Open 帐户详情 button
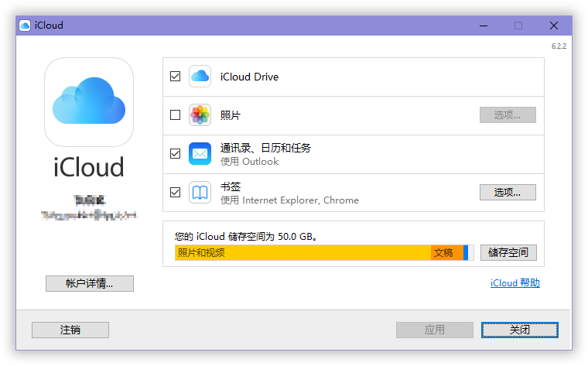 (90, 283)
